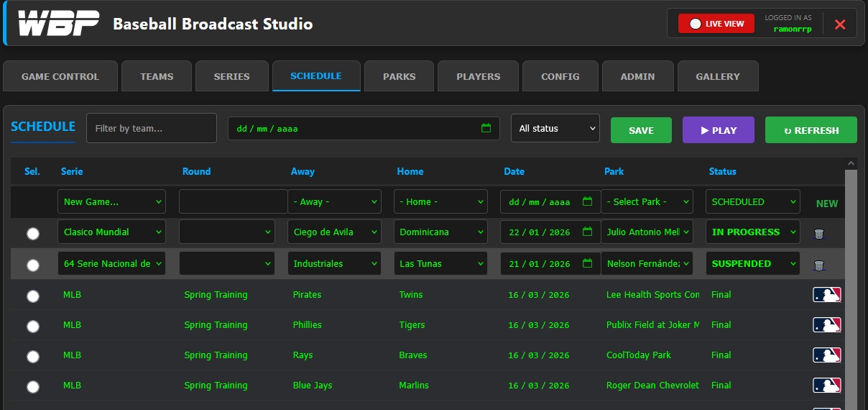
Task: Close session with the red X icon
Action: [x=840, y=24]
